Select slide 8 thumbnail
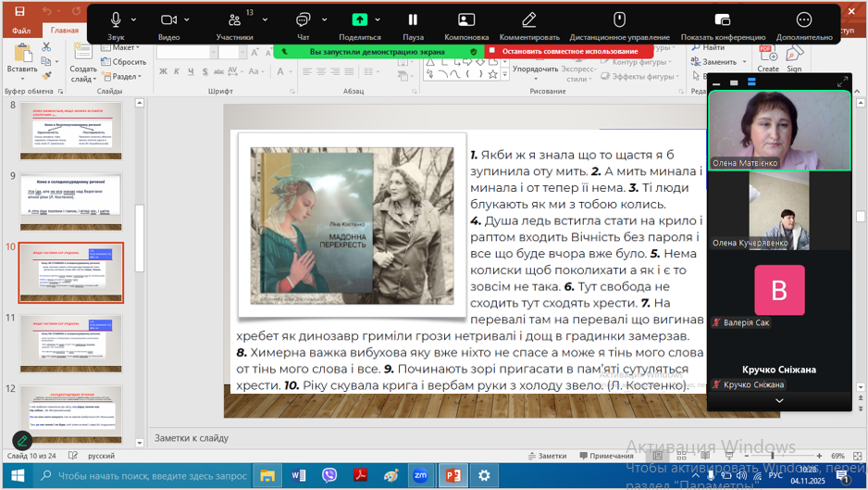Image resolution: width=868 pixels, height=490 pixels. click(x=71, y=131)
